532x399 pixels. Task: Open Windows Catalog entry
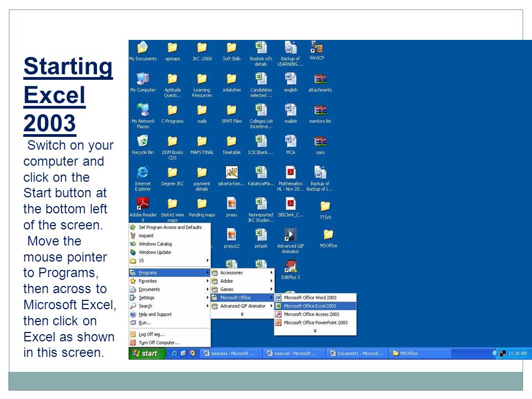point(170,244)
